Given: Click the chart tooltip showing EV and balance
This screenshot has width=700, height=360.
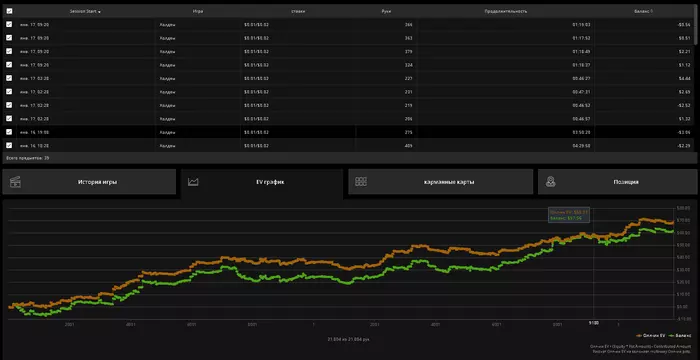Looking at the screenshot, I should click(x=569, y=215).
